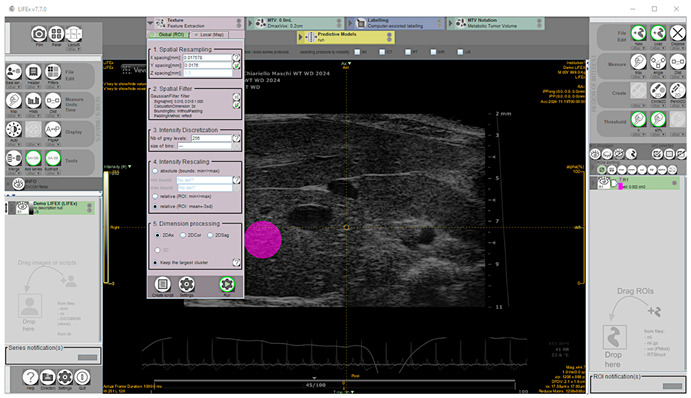The image size is (691, 398).
Task: Switch to the Local (Map) tab
Action: [x=208, y=35]
